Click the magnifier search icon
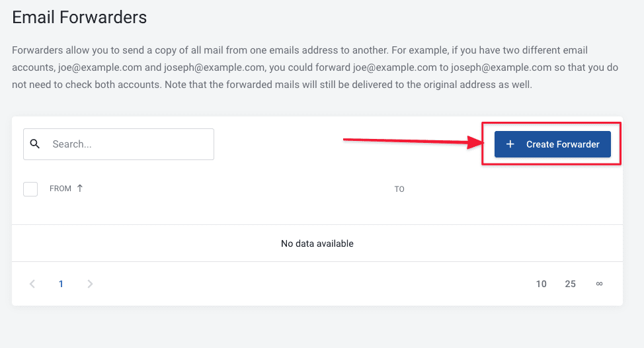 pyautogui.click(x=35, y=144)
